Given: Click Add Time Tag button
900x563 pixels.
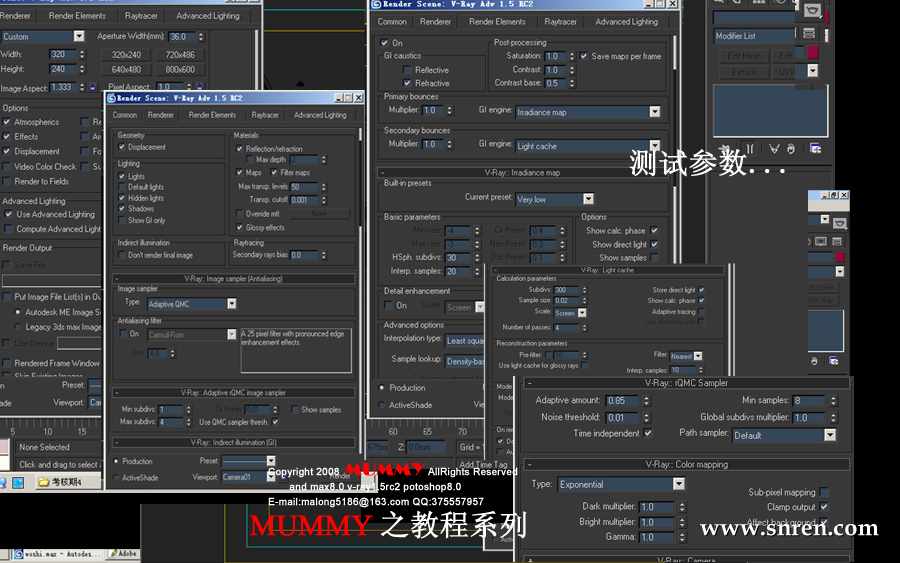Looking at the screenshot, I should click(x=483, y=464).
